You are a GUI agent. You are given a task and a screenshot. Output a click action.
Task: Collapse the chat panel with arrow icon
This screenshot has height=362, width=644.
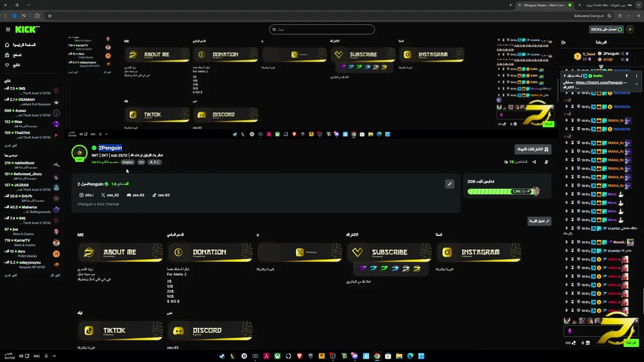click(x=563, y=42)
